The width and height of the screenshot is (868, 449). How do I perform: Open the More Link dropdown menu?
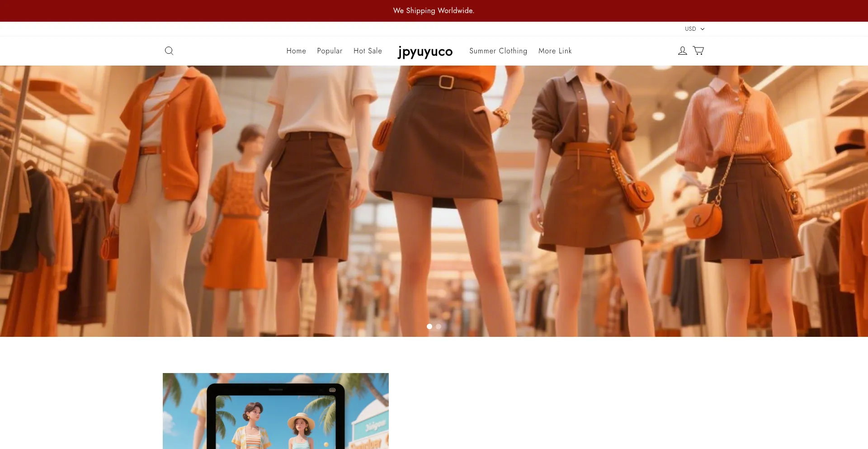click(x=555, y=51)
